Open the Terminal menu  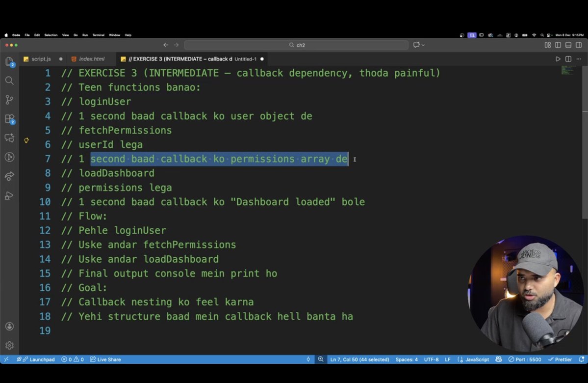pyautogui.click(x=98, y=35)
